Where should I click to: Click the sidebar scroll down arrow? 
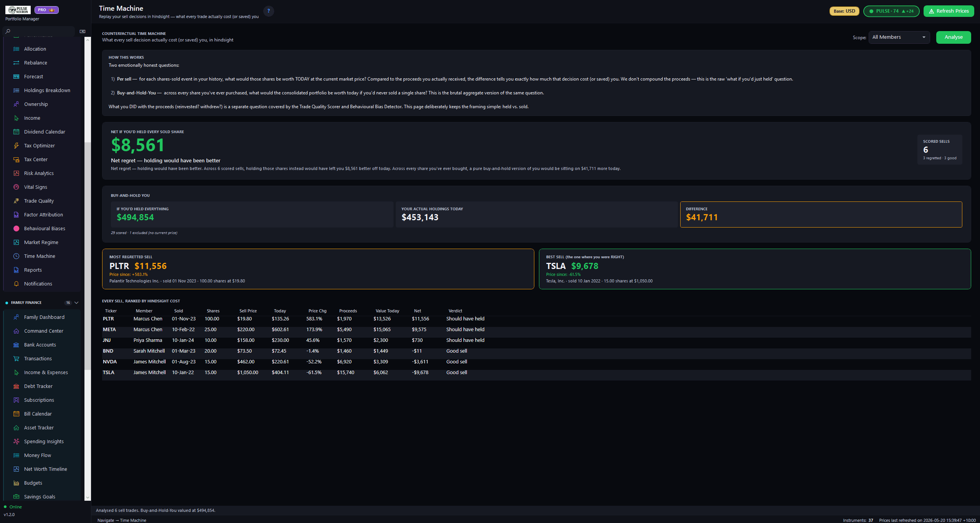click(x=88, y=497)
